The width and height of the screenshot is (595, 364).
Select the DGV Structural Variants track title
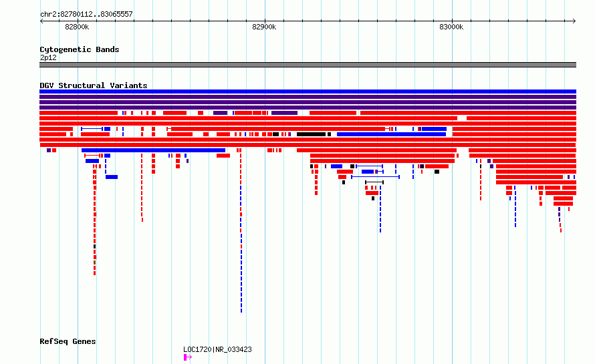(94, 85)
